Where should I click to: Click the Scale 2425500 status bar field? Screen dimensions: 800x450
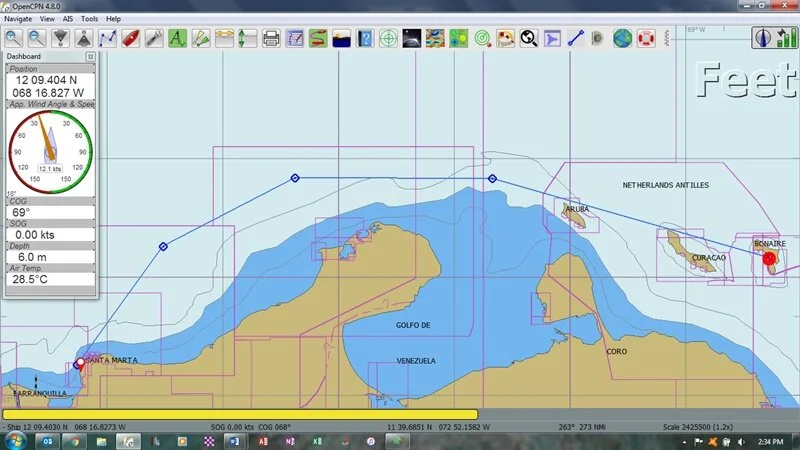[698, 427]
